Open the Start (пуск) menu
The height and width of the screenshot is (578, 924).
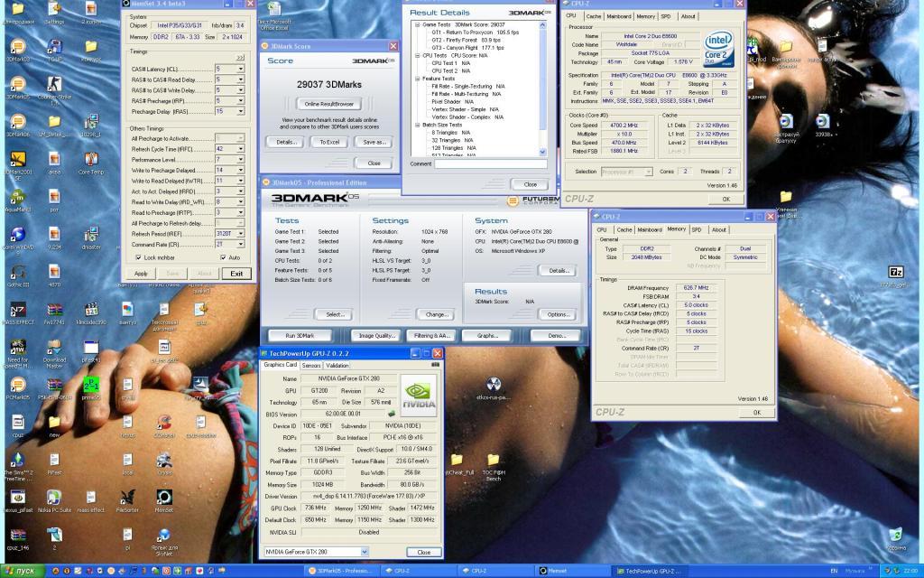click(x=22, y=571)
